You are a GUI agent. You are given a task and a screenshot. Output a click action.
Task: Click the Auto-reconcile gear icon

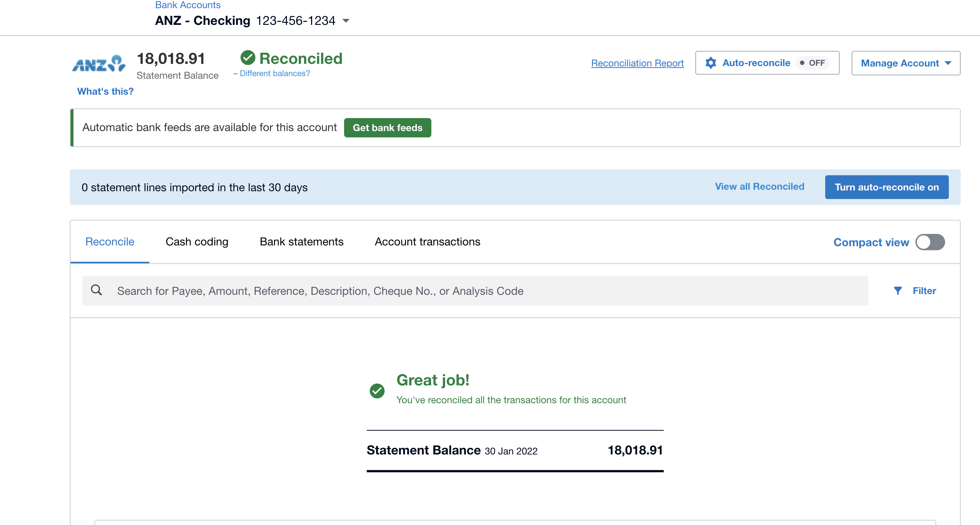coord(710,63)
